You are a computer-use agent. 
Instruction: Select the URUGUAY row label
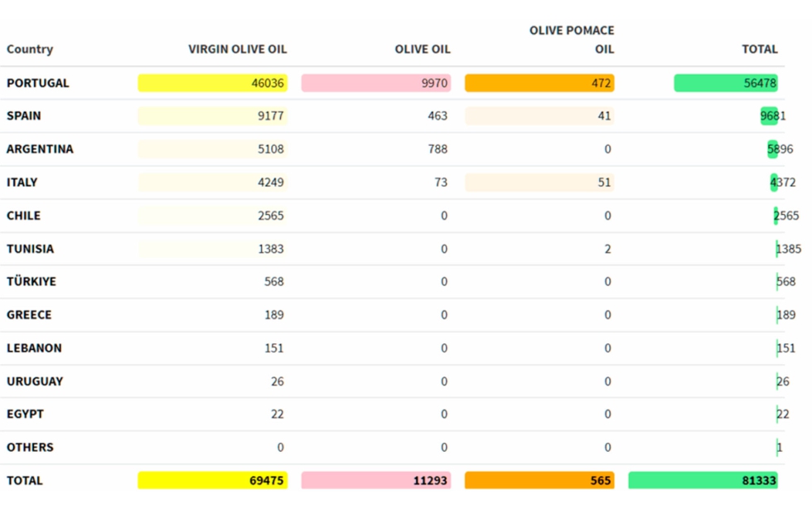coord(35,381)
